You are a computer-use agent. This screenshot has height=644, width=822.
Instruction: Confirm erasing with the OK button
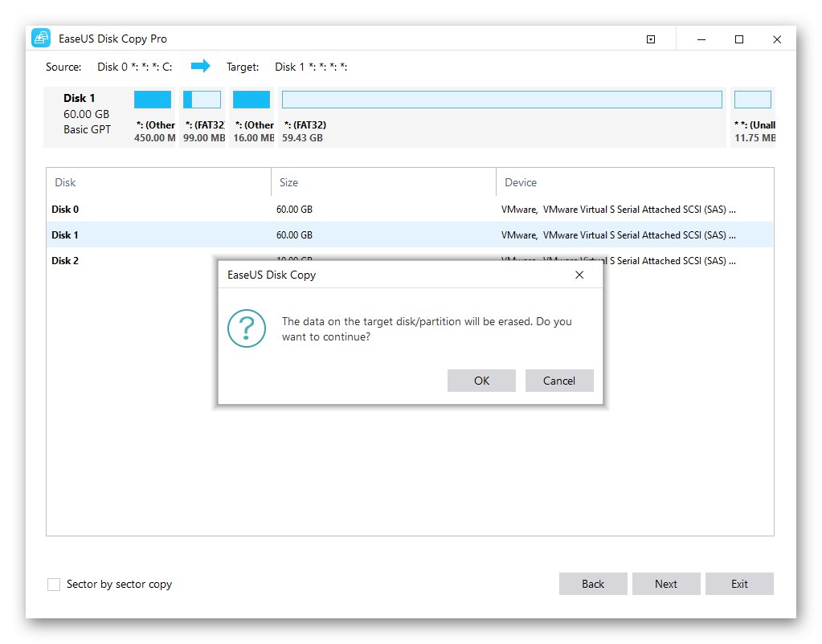click(481, 381)
